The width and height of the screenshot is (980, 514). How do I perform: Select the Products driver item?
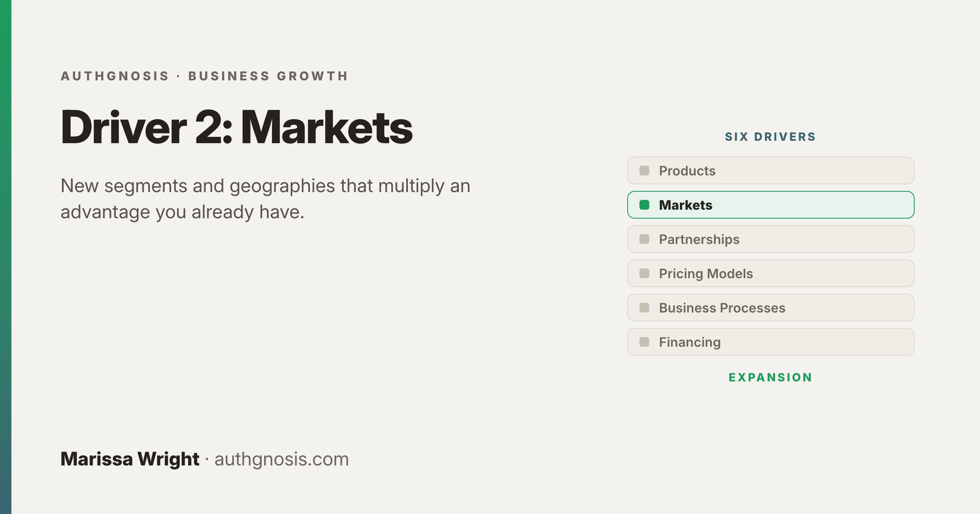771,171
